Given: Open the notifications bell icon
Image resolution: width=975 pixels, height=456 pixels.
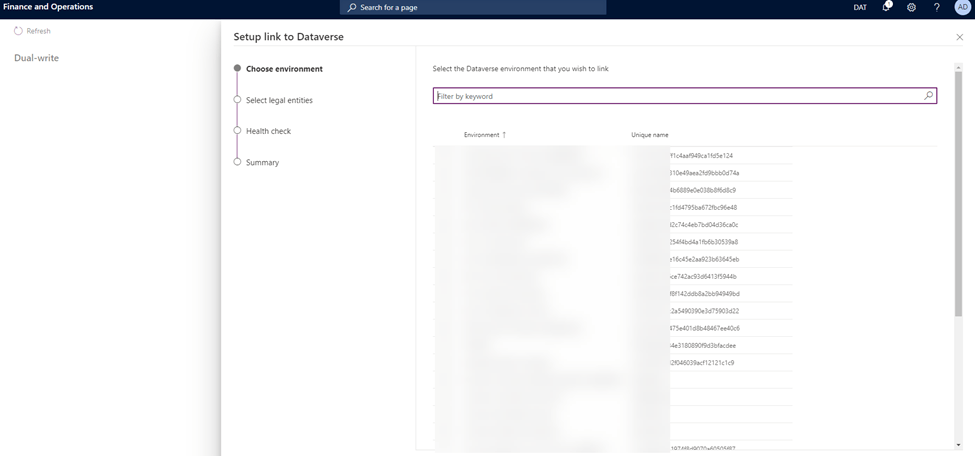Looking at the screenshot, I should (x=886, y=7).
